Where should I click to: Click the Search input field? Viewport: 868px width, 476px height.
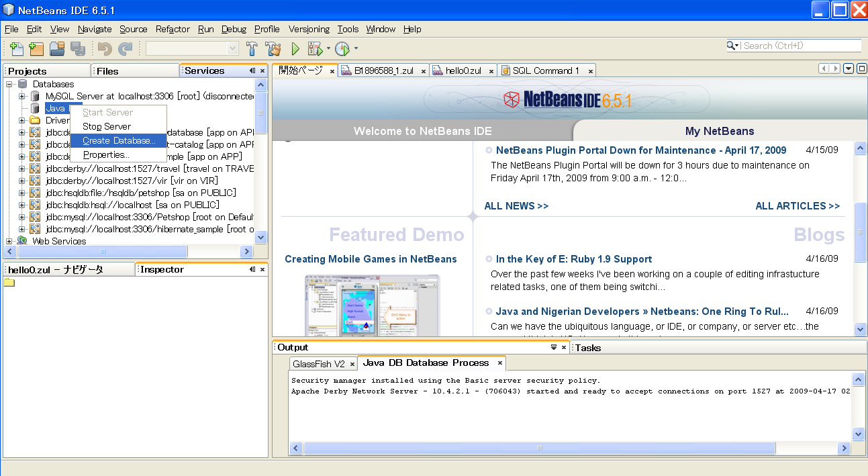pos(801,46)
